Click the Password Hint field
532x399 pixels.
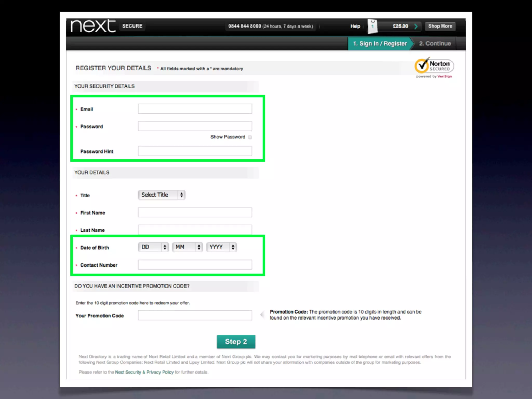[x=195, y=151]
